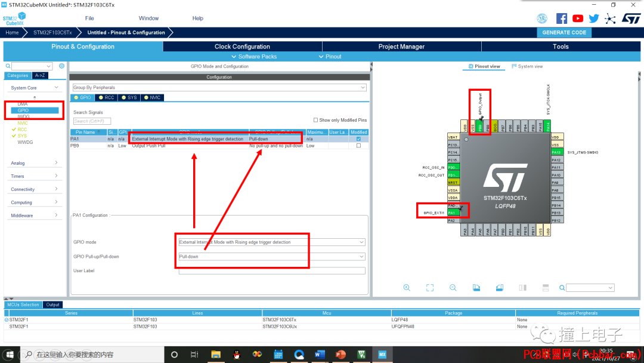Open the YouTube icon in the header
The image size is (644, 363).
pos(577,19)
